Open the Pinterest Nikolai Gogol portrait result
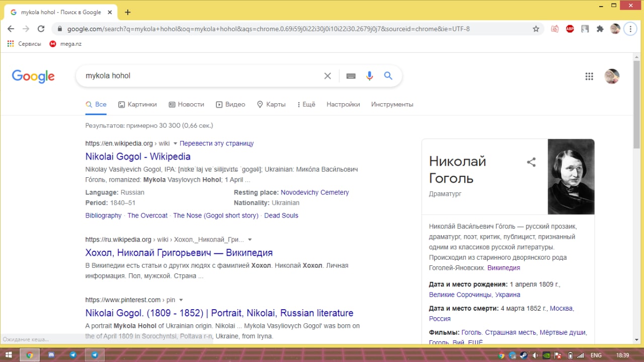Screen dimensions: 644x362 tap(219, 313)
